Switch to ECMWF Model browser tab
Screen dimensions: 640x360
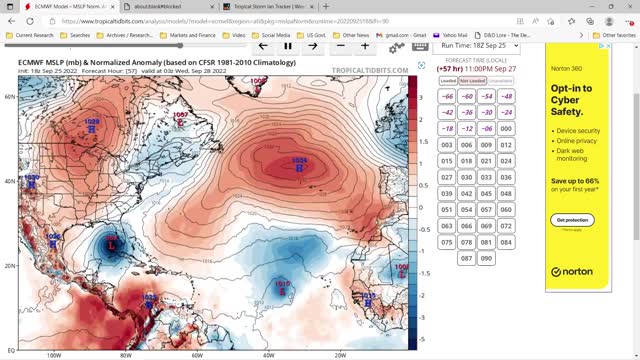69,7
